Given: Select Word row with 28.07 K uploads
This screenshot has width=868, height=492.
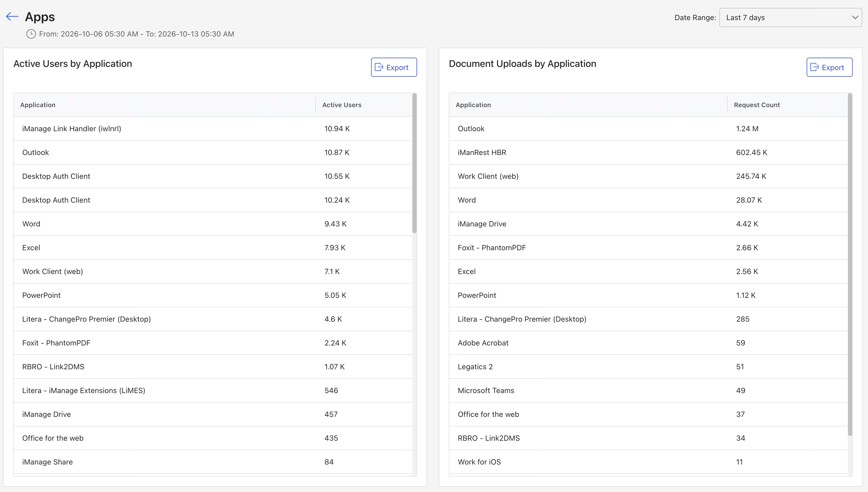Looking at the screenshot, I should (x=648, y=200).
